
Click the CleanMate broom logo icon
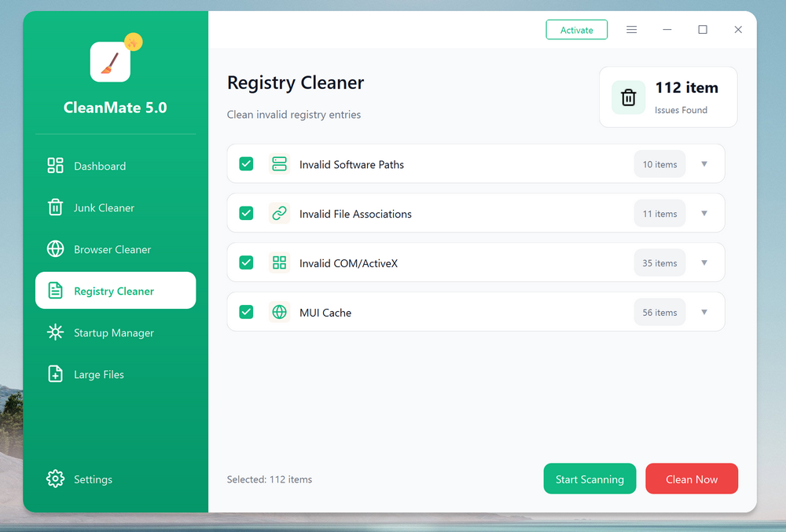(x=110, y=62)
